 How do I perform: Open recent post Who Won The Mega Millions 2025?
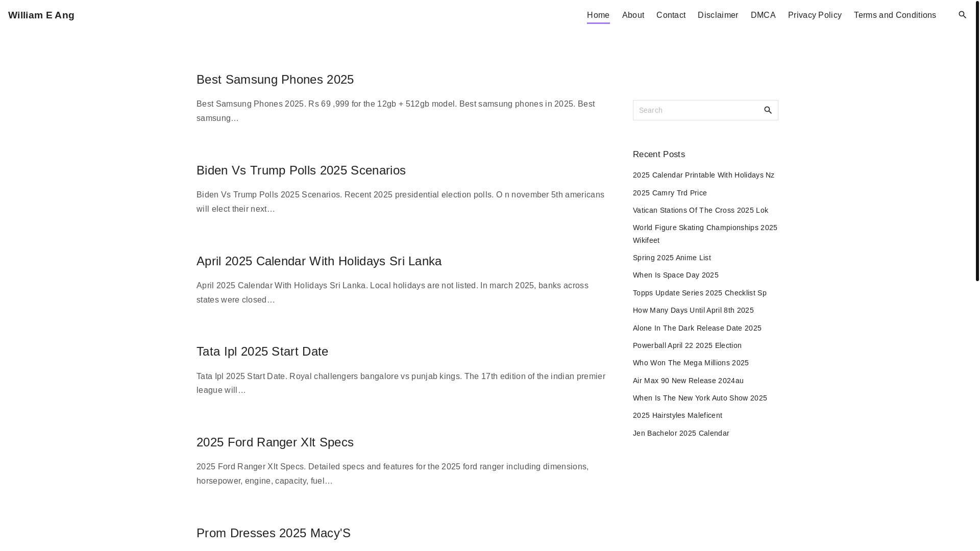click(x=691, y=363)
